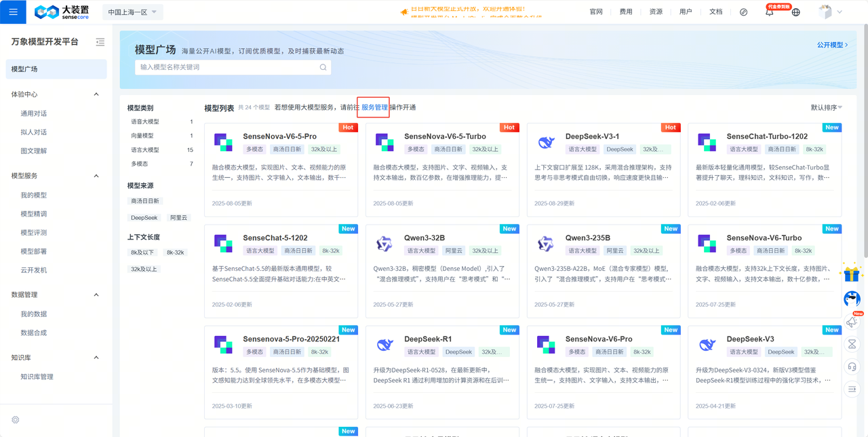Click the 文档 top navigation link
This screenshot has width=868, height=437.
tap(715, 12)
